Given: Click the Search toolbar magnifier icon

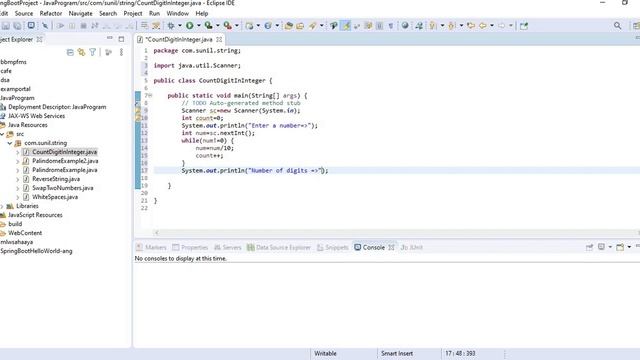Looking at the screenshot, I should 618,26.
